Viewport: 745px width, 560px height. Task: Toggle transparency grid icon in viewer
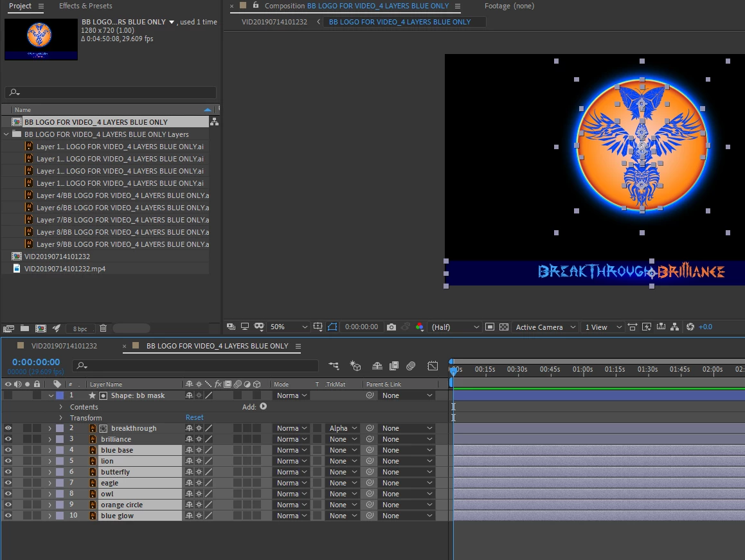504,327
